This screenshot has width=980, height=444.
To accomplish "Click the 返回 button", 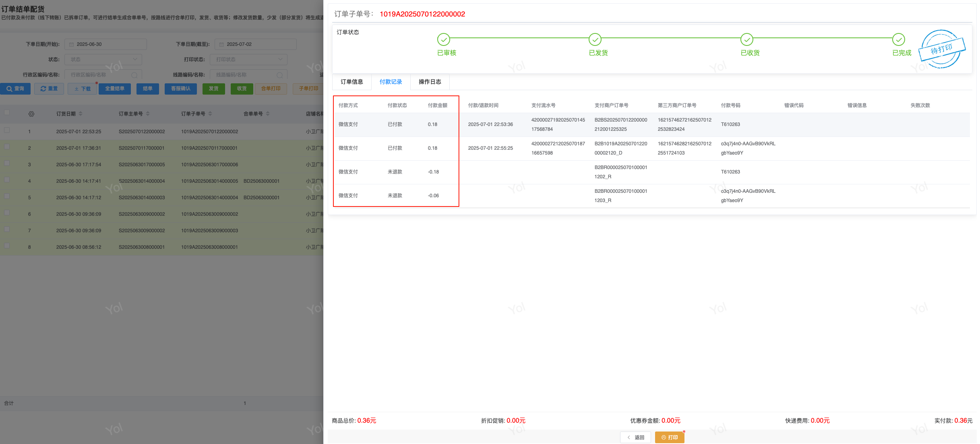I will pyautogui.click(x=635, y=437).
